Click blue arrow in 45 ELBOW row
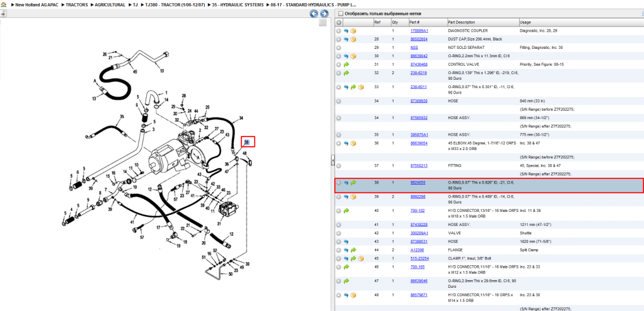The width and height of the screenshot is (644, 311). (346, 144)
